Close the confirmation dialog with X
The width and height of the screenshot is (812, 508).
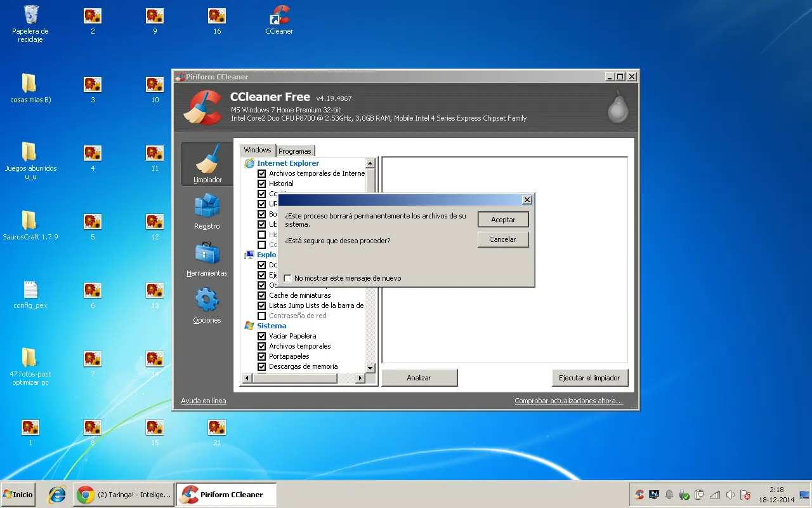click(x=527, y=199)
